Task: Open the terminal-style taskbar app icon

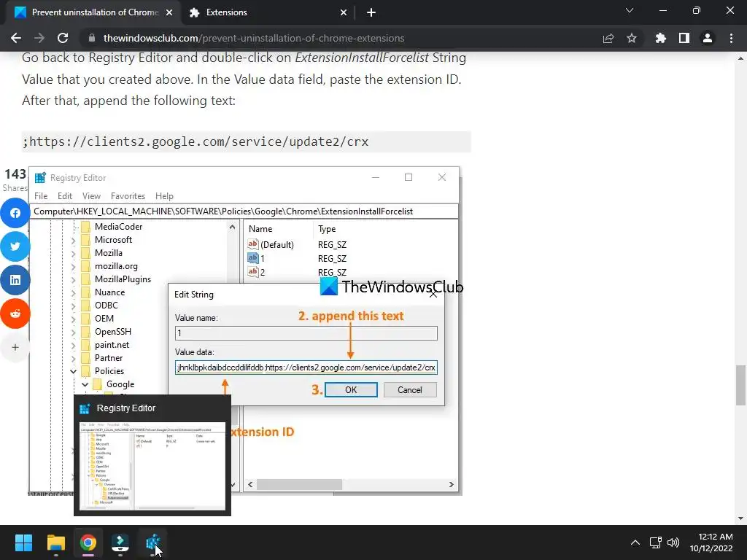Action: [120, 542]
